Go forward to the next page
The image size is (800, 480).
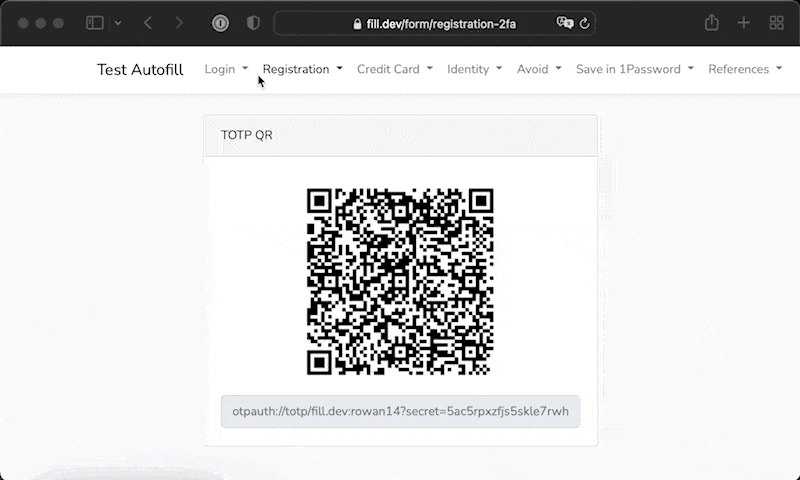(179, 23)
